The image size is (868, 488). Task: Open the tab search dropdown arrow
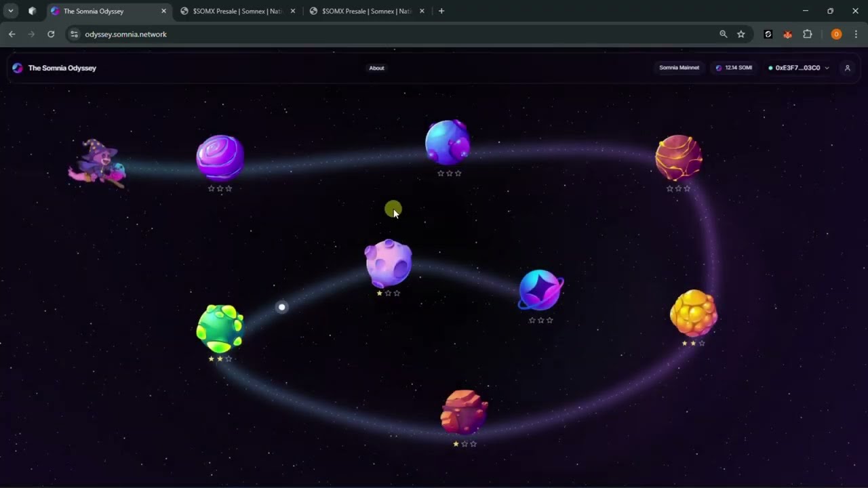tap(11, 11)
